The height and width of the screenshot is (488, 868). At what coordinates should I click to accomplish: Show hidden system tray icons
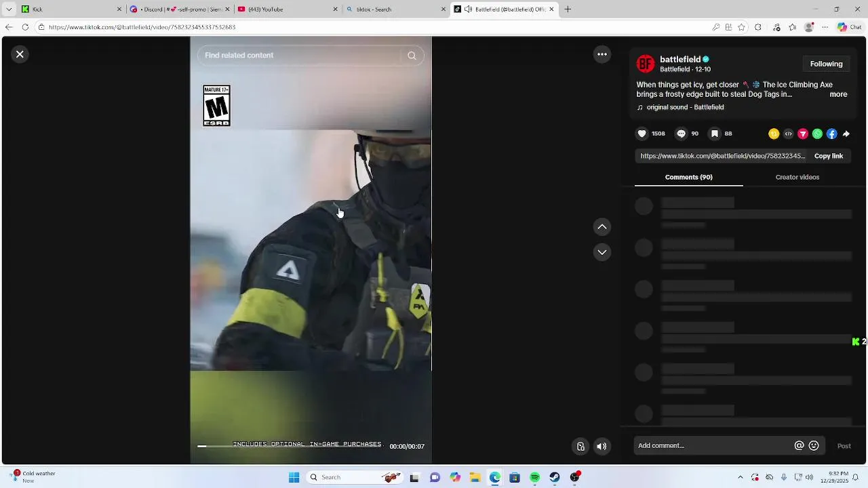pos(740,477)
